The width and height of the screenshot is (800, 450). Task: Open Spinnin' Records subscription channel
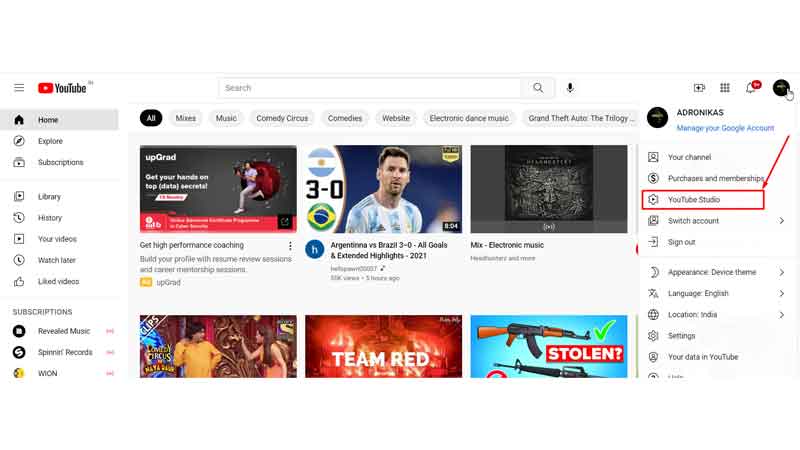coord(59,352)
